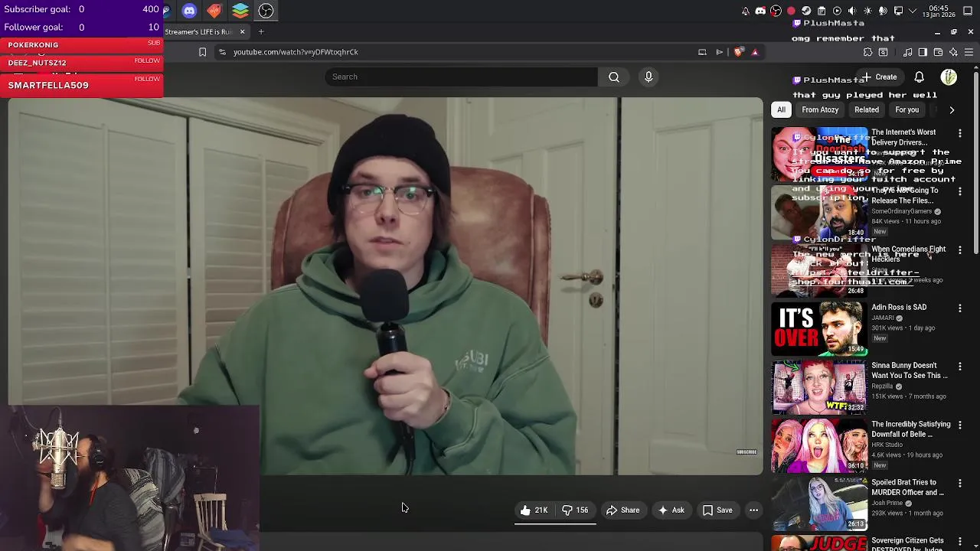This screenshot has height=551, width=980.
Task: Click the Brave Rewards triangle icon
Action: [755, 52]
